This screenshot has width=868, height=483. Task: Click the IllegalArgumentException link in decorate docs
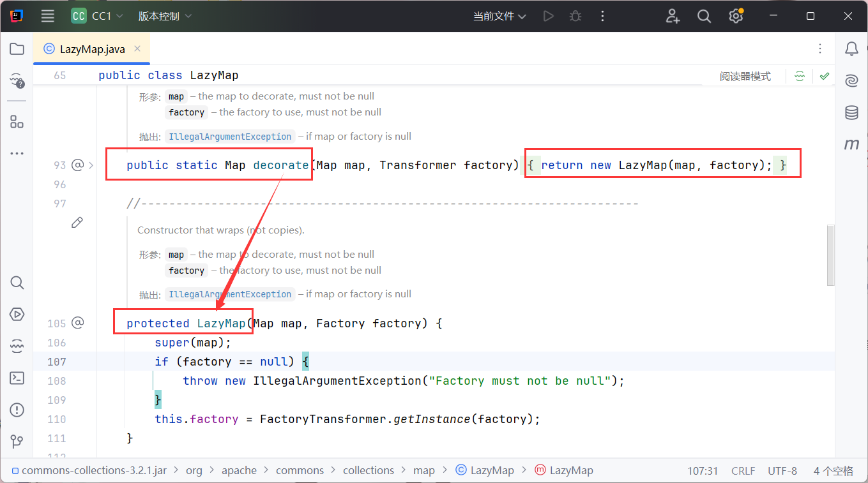pyautogui.click(x=230, y=137)
